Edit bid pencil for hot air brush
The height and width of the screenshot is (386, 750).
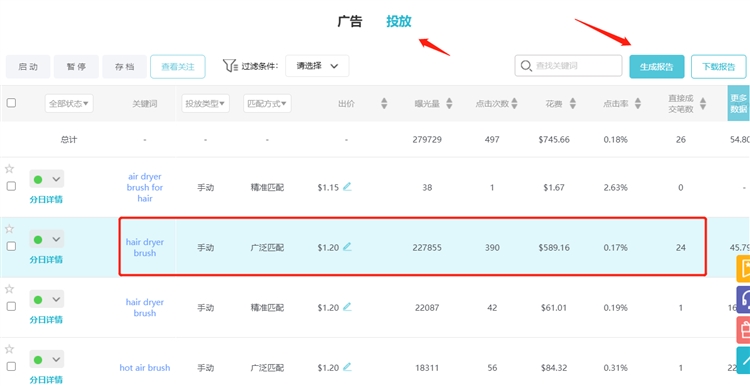tap(347, 367)
